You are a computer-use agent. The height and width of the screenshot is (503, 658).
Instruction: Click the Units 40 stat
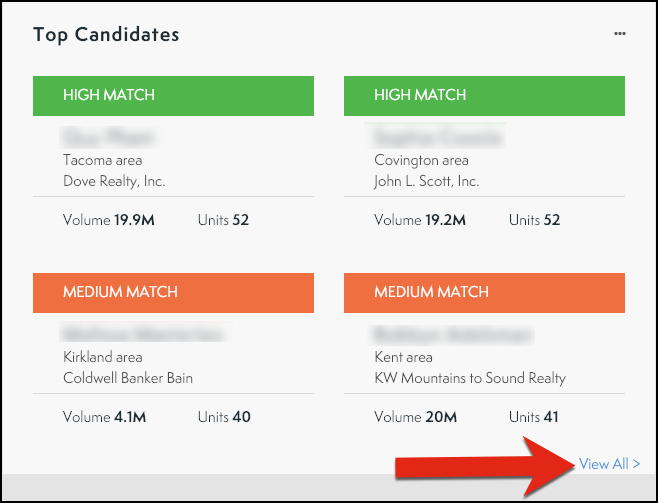tap(224, 417)
